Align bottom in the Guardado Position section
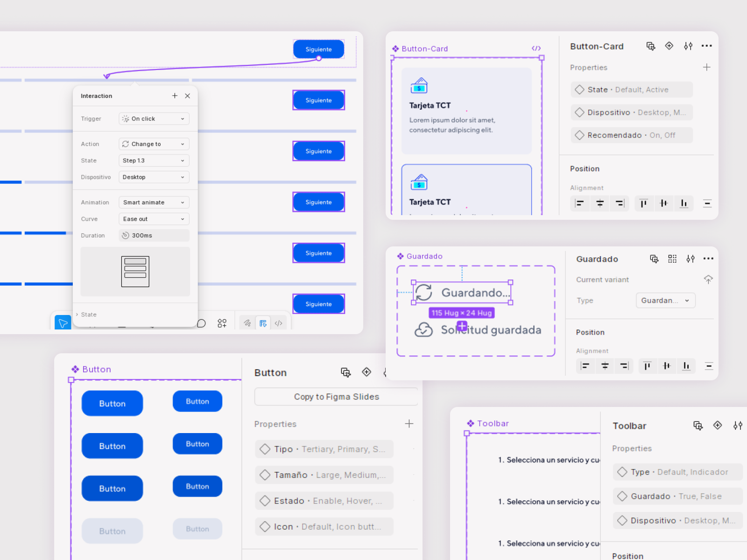The image size is (747, 560). pos(686,366)
